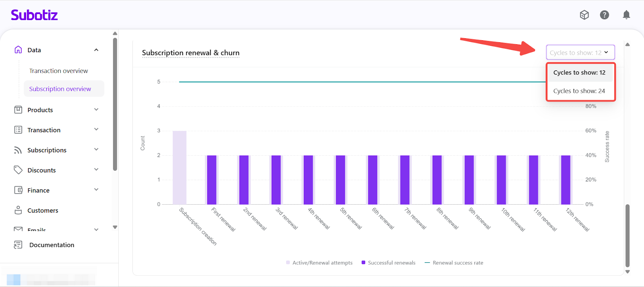Image resolution: width=644 pixels, height=287 pixels.
Task: Click the Documentation icon
Action: (18, 245)
